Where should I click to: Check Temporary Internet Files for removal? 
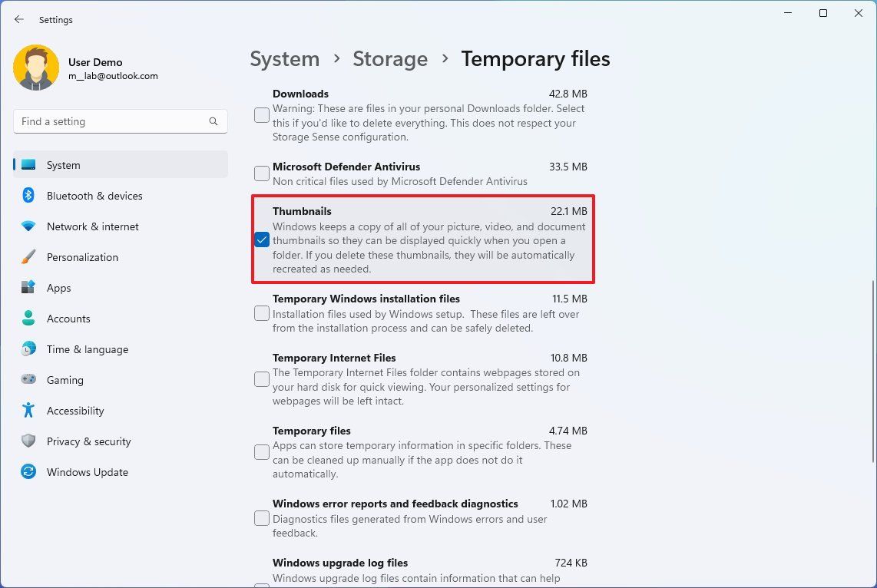[261, 379]
